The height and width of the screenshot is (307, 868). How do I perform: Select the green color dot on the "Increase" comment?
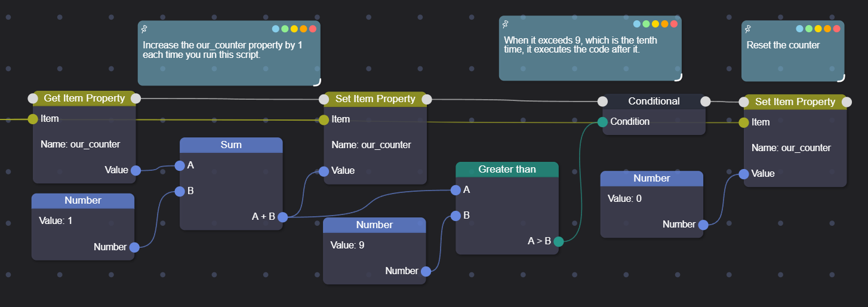[x=285, y=29]
